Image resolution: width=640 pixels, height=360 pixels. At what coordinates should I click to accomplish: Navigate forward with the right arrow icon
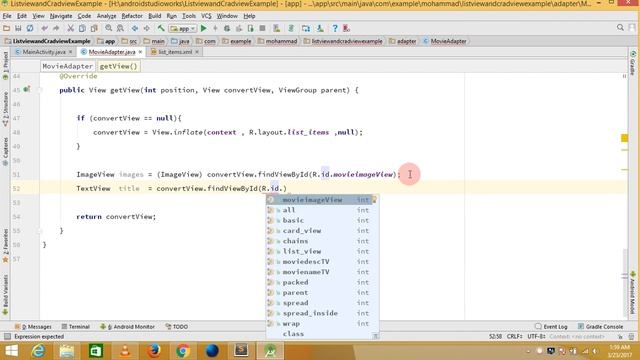[x=147, y=28]
